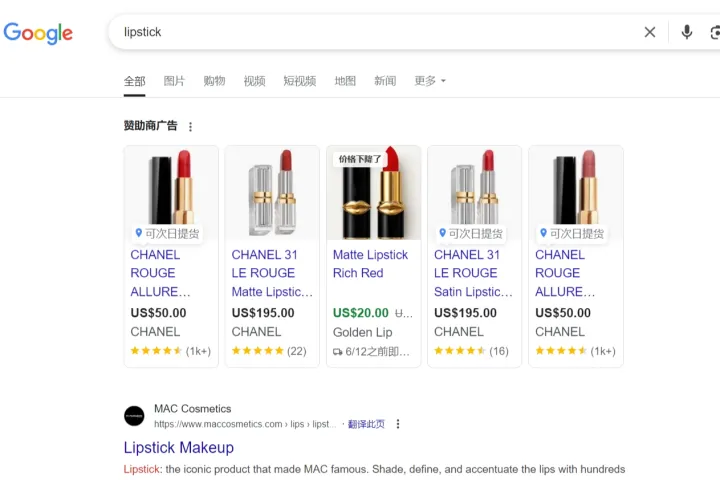Click maccosmetics.com URL breadcrumb
This screenshot has width=720, height=480.
pyautogui.click(x=245, y=424)
